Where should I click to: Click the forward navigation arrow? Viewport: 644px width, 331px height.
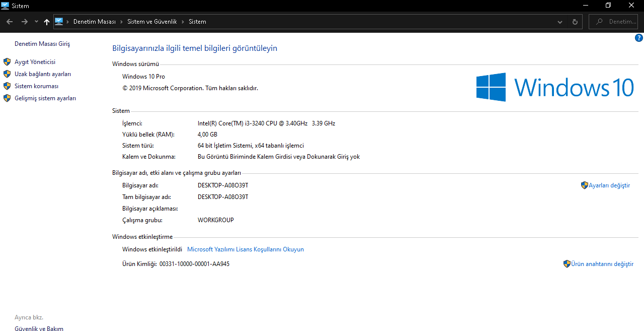[24, 22]
